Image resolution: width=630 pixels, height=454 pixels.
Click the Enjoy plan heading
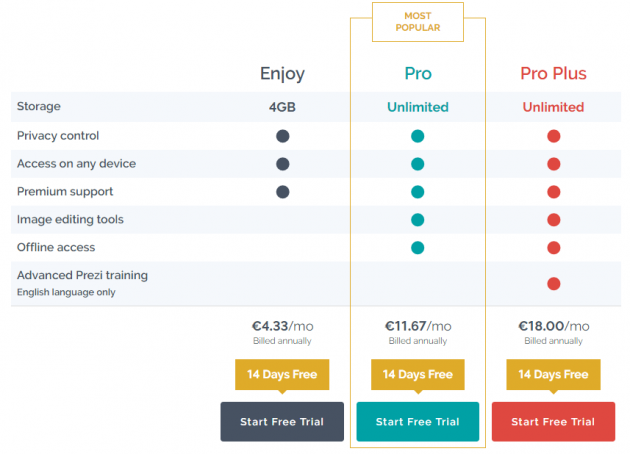282,74
